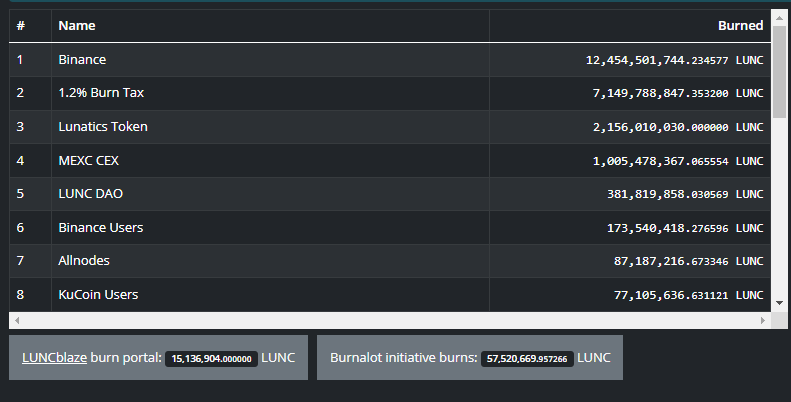Select the 'MEXC CEX' name cell

click(270, 161)
